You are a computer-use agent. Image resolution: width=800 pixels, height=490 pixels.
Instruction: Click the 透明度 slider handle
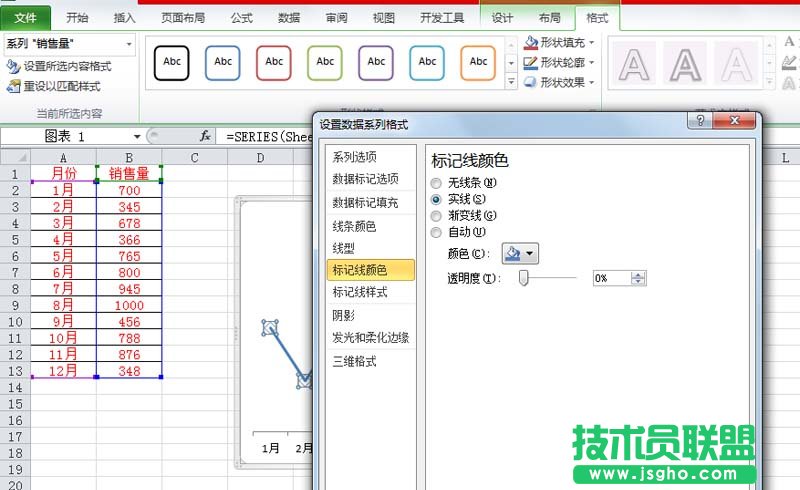(523, 278)
